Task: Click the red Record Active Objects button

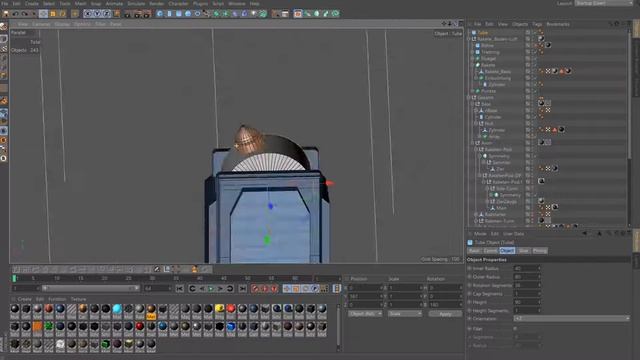Action: 256,289
